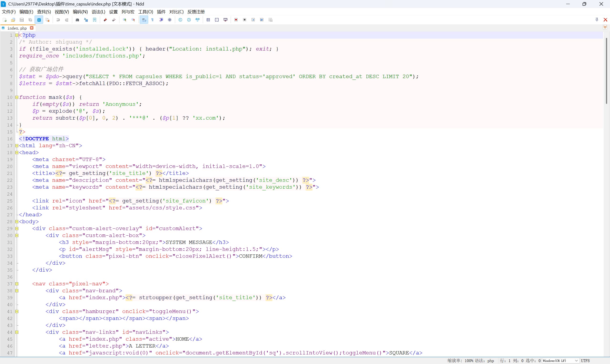Collapse the head tag fold marker
Screen dimensions: 610x364
(17, 152)
